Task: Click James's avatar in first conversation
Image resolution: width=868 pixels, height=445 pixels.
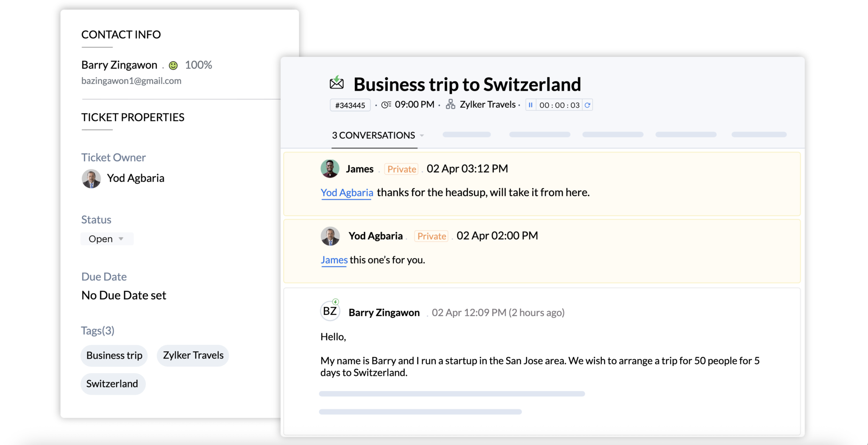Action: [330, 169]
